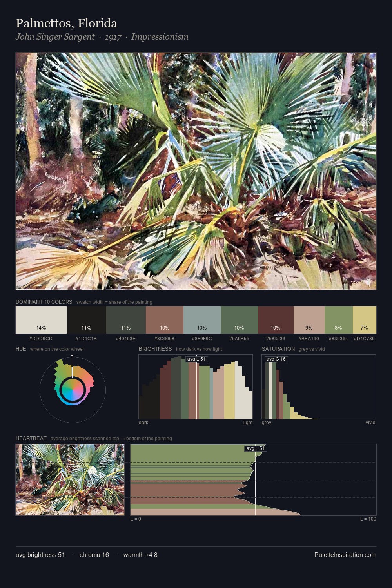The height and width of the screenshot is (588, 392).
Task: Select the #839364 olive swatch
Action: click(339, 320)
